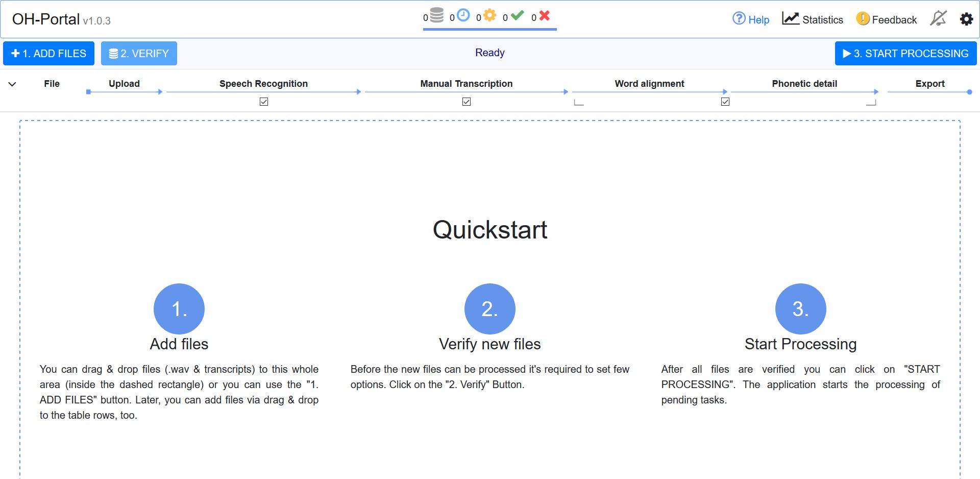980x479 pixels.
Task: Open settings with the black gear icon
Action: 966,19
